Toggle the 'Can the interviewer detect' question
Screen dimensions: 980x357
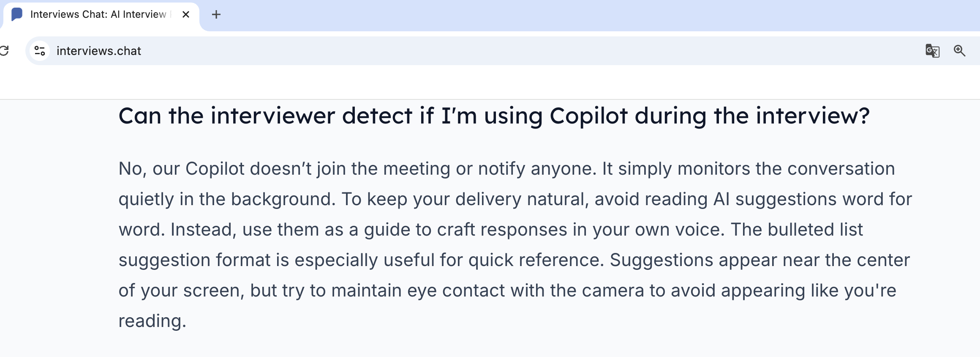(x=494, y=116)
